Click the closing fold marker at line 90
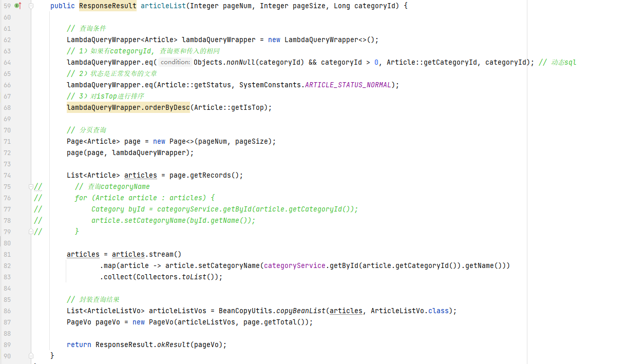This screenshot has height=364, width=627. 31,356
